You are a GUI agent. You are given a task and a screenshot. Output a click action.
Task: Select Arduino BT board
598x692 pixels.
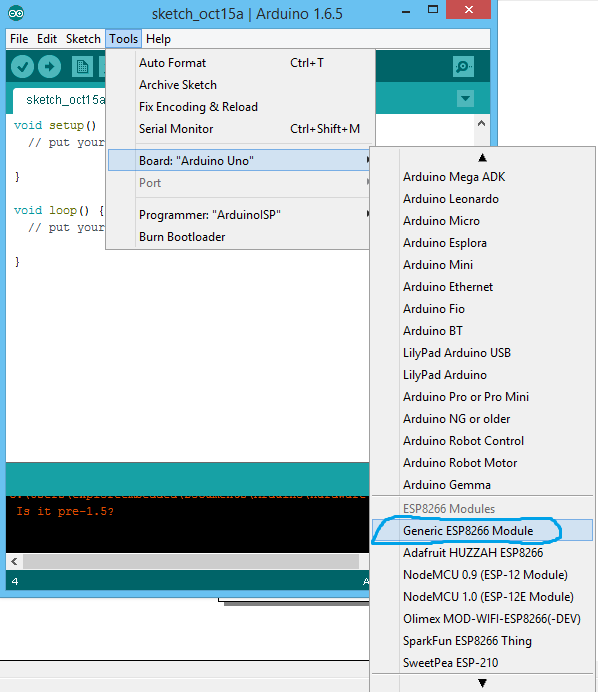point(482,331)
